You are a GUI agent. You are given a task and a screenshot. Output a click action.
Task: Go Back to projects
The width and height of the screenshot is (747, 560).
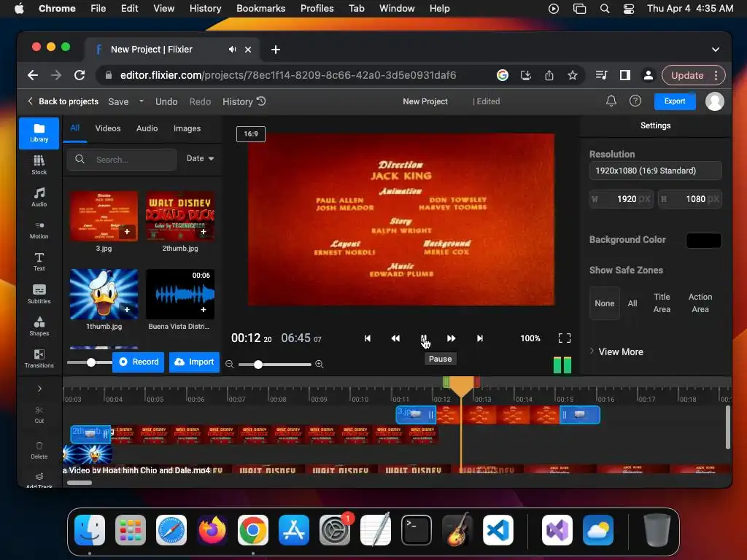[x=63, y=101]
